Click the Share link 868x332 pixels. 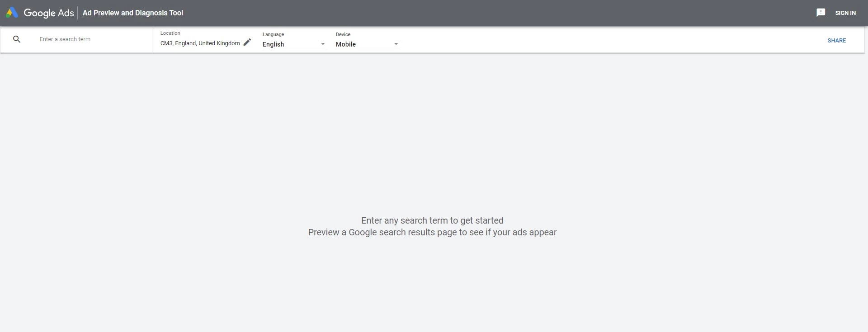tap(836, 41)
